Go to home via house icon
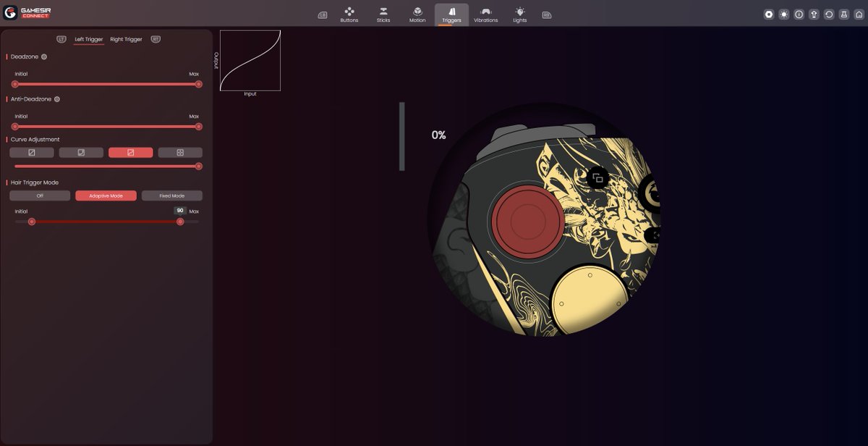The width and height of the screenshot is (868, 446). click(858, 14)
